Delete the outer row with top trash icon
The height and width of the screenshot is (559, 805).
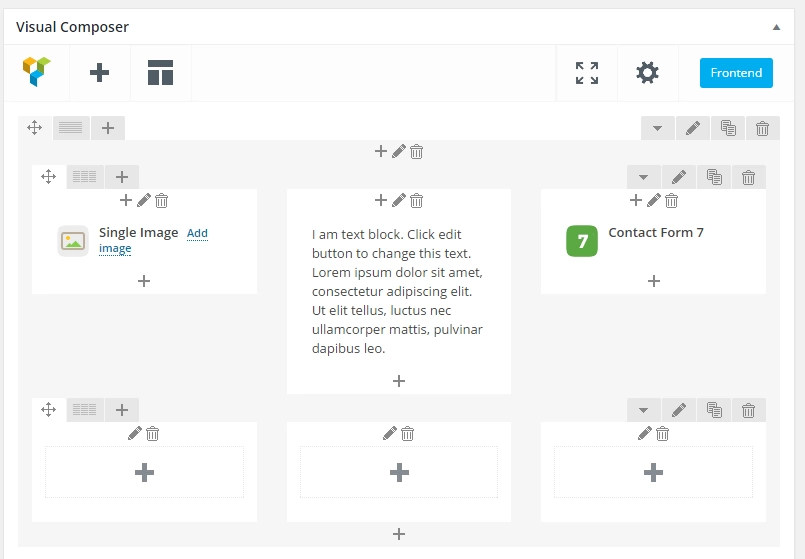pyautogui.click(x=762, y=128)
